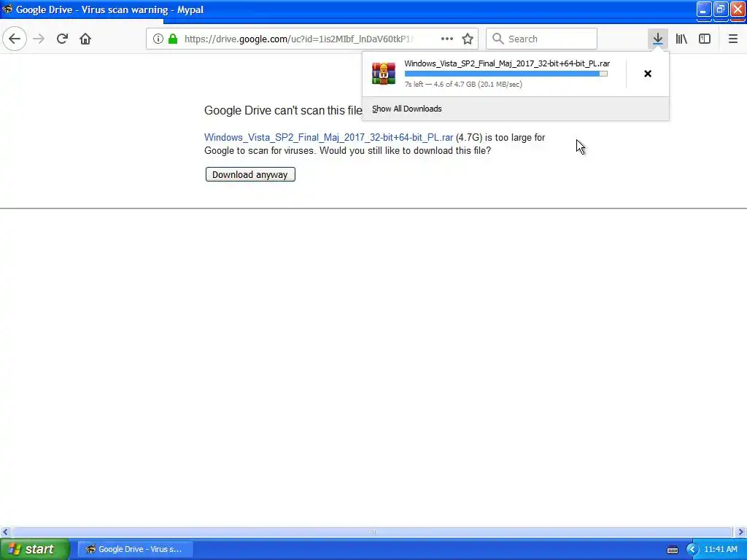Open the Windows_Vista_SP2 rar file link on page
Screen dimensions: 747x560
pyautogui.click(x=328, y=137)
